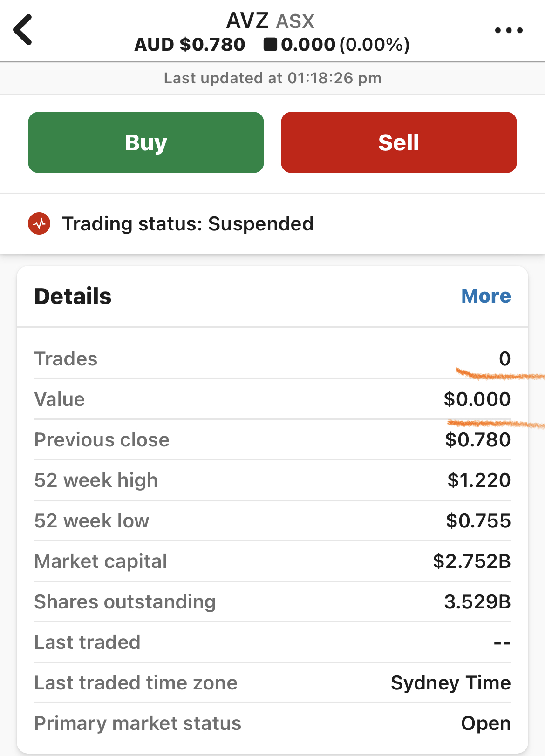Viewport: 545px width, 756px height.
Task: Tap the AVZ ASX ticker title
Action: pyautogui.click(x=270, y=20)
